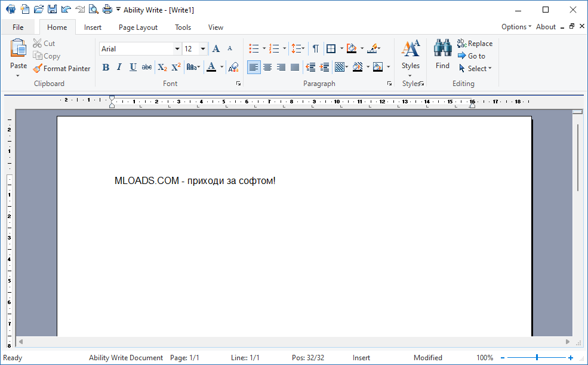This screenshot has height=365, width=588.
Task: Print the document using the printer icon
Action: (x=107, y=9)
